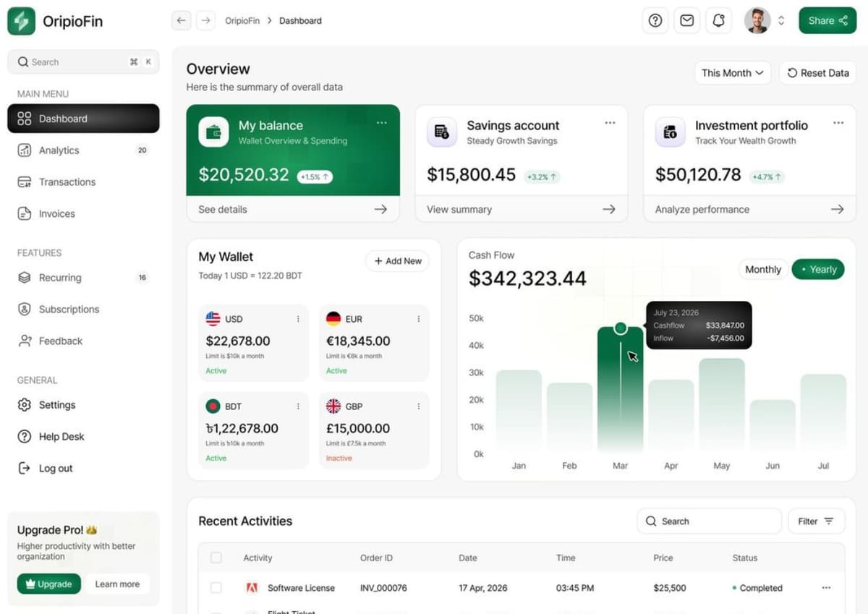Click the back navigation arrow
This screenshot has height=614, width=868.
coord(181,21)
